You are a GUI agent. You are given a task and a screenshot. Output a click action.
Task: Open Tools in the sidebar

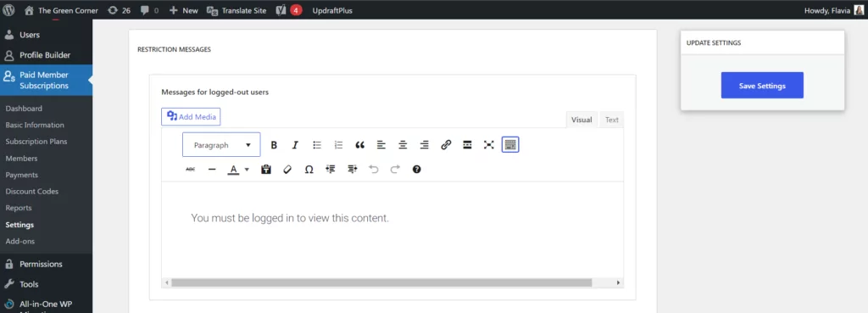tap(46, 284)
